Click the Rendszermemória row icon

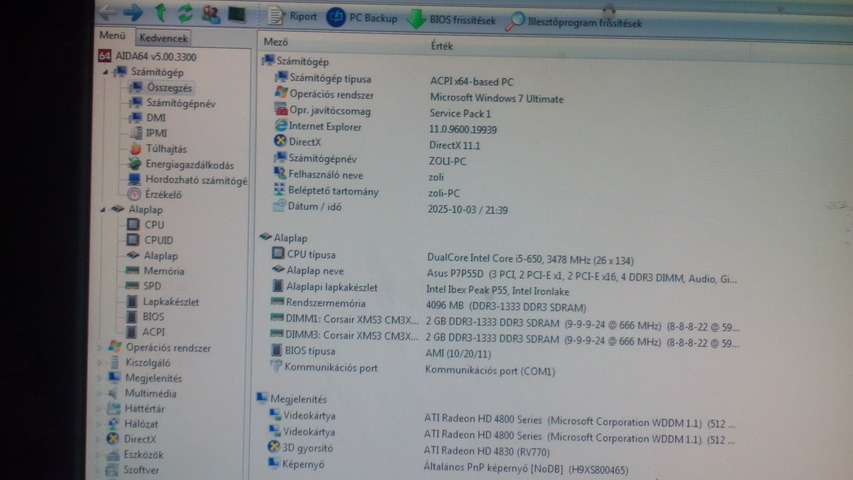(277, 301)
